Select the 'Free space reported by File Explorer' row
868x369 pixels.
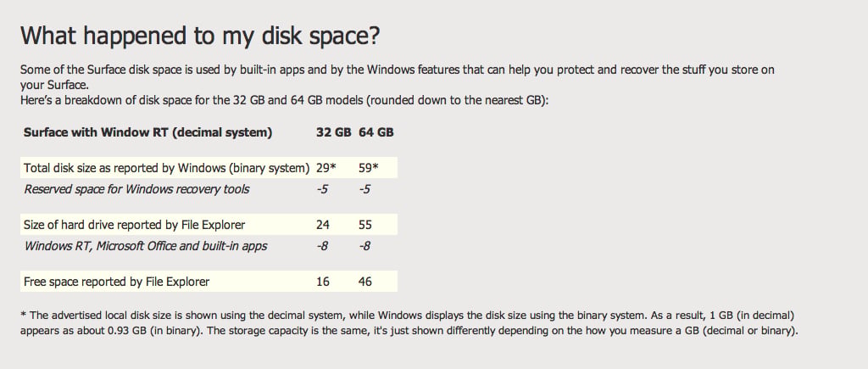(x=209, y=282)
